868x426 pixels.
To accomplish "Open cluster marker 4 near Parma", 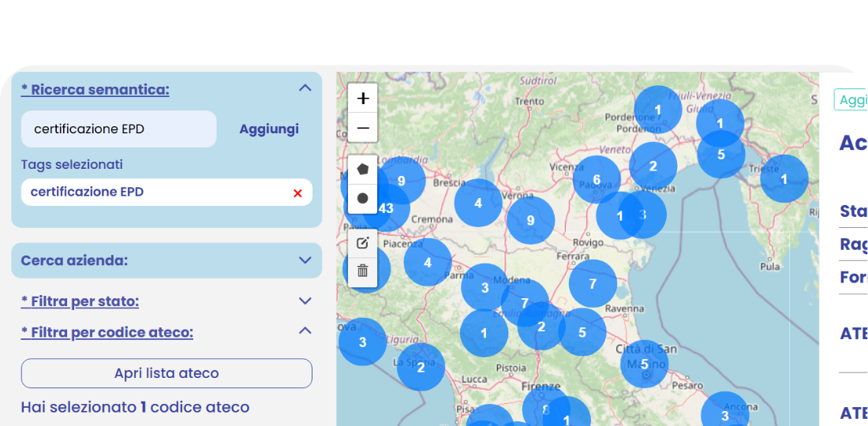I will tap(428, 262).
